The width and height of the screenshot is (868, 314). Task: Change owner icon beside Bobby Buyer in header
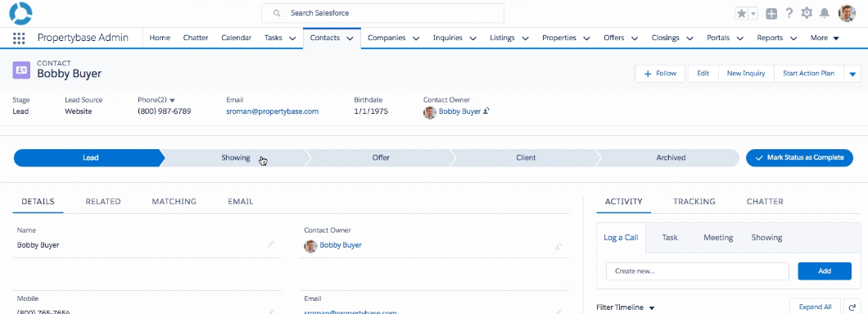coord(486,111)
